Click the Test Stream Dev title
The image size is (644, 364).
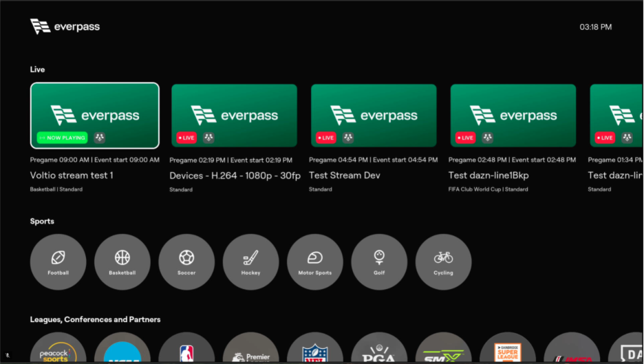pyautogui.click(x=345, y=175)
